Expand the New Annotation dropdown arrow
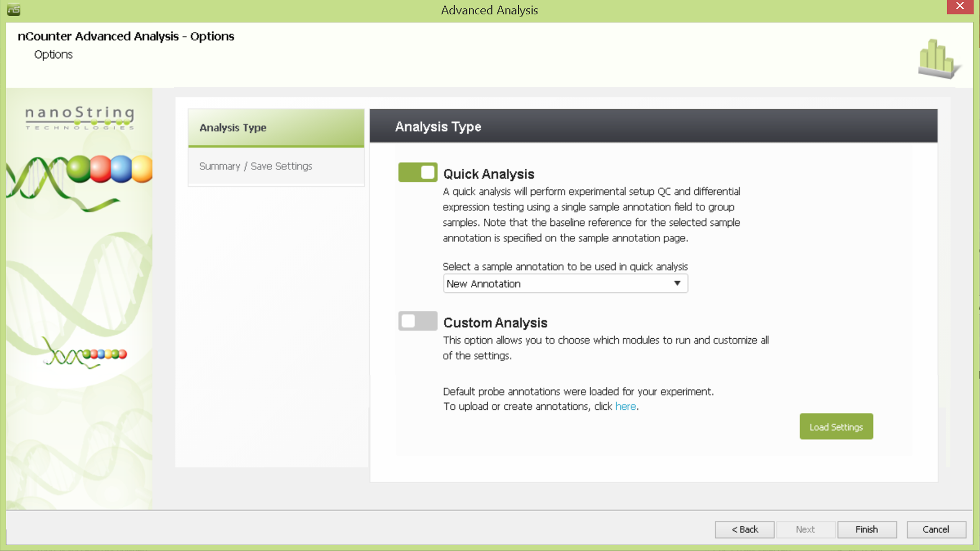The width and height of the screenshot is (980, 551). [x=677, y=283]
